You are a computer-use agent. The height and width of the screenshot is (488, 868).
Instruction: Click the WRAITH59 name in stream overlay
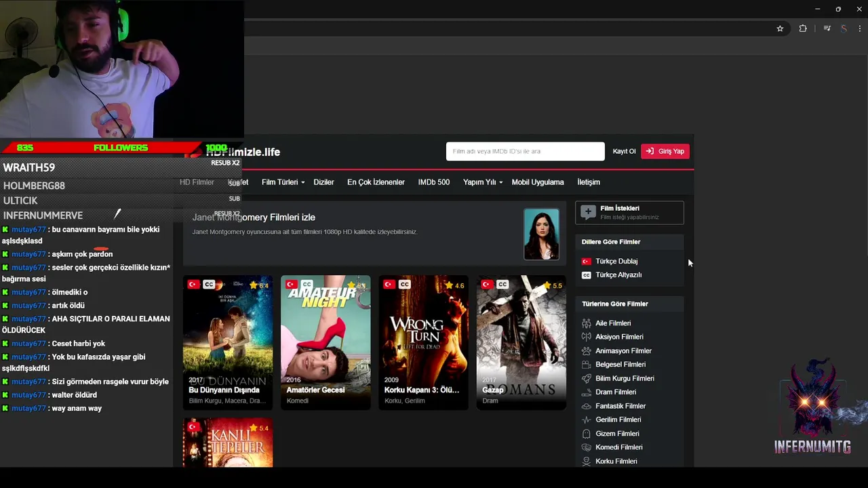(x=29, y=167)
